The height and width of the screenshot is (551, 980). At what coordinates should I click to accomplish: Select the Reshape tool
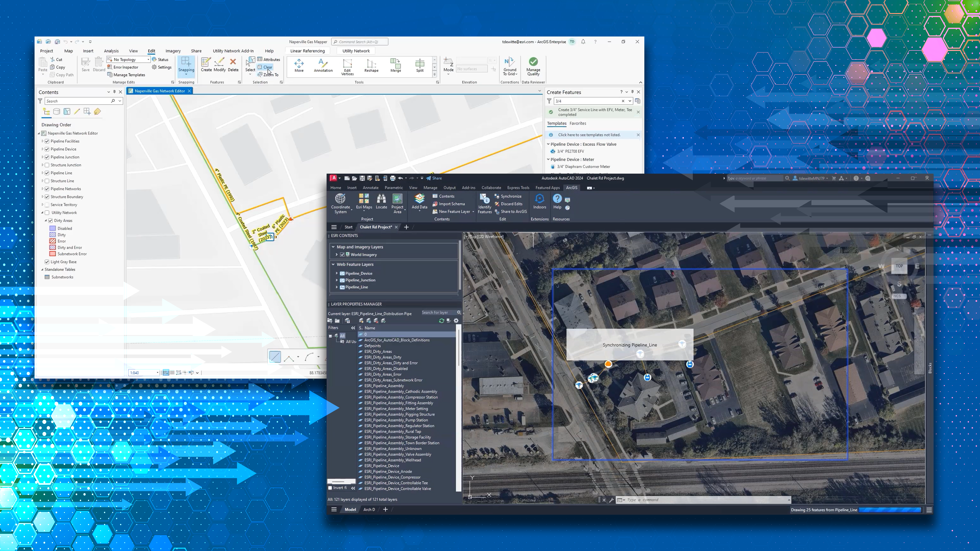371,65
